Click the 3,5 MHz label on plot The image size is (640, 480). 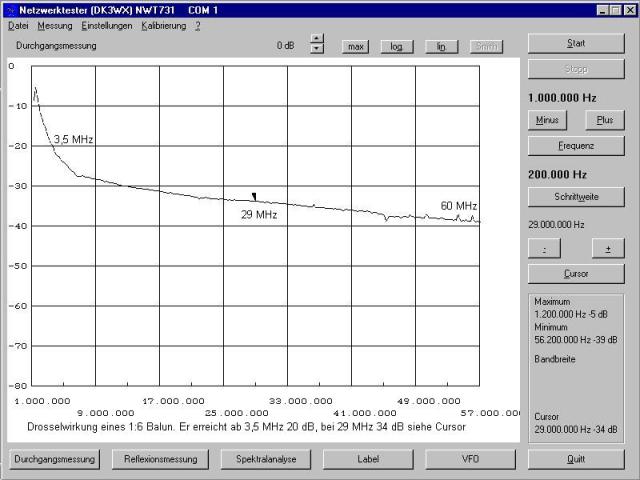point(73,140)
